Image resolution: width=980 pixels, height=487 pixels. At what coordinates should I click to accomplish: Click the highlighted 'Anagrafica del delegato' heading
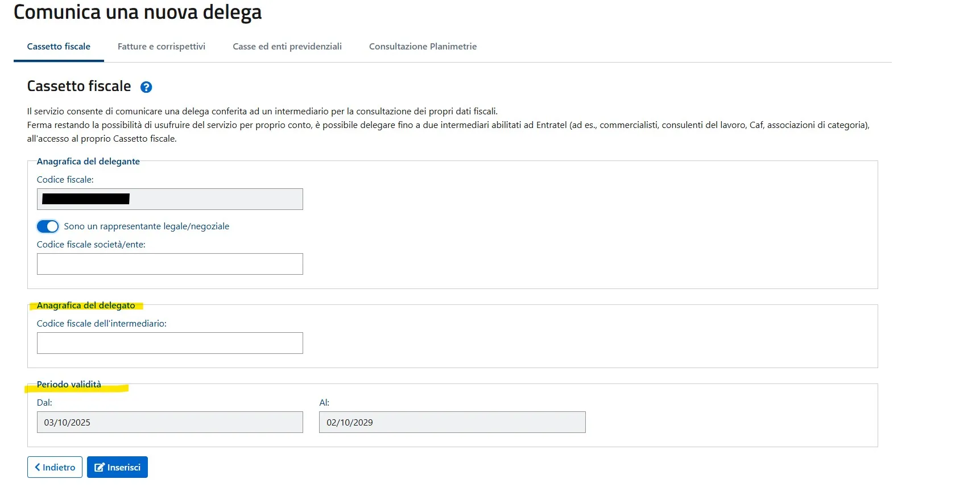[x=86, y=306]
